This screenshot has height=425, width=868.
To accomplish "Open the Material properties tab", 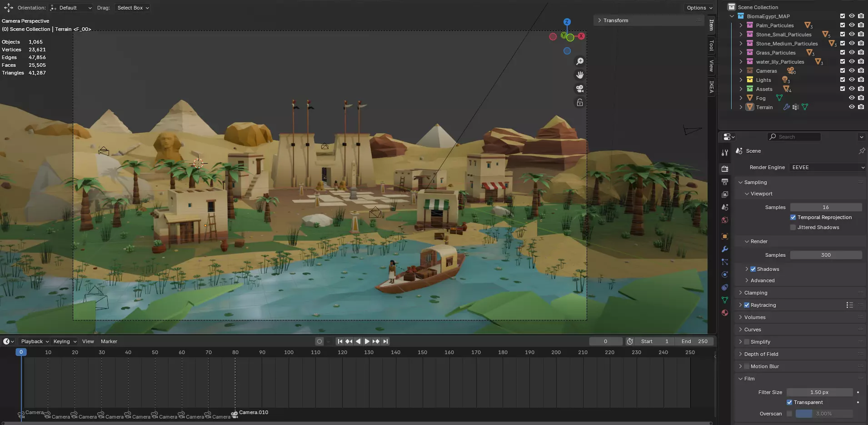I will coord(725,313).
